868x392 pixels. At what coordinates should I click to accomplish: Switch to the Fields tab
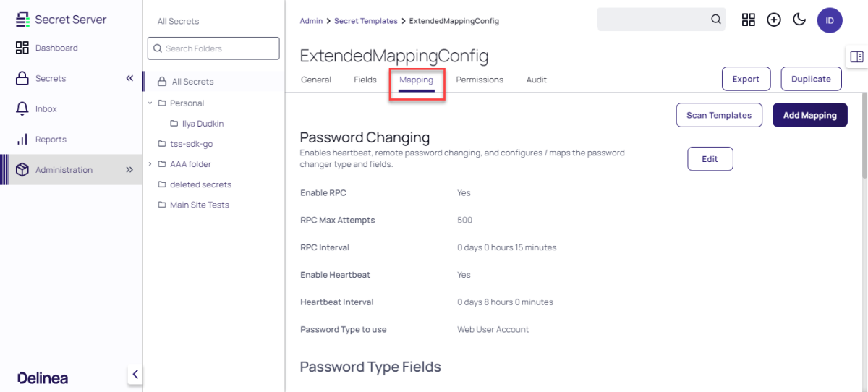[x=365, y=80]
